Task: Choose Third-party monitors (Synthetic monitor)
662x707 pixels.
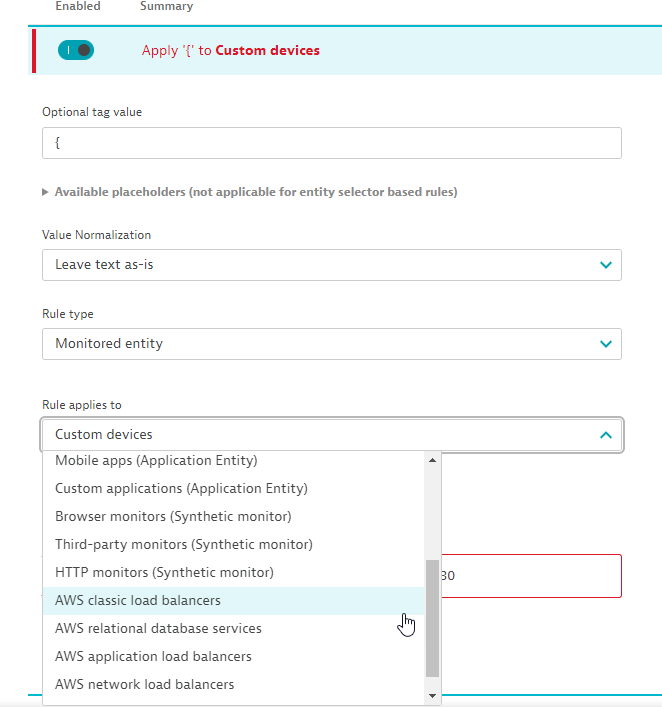Action: click(x=184, y=545)
